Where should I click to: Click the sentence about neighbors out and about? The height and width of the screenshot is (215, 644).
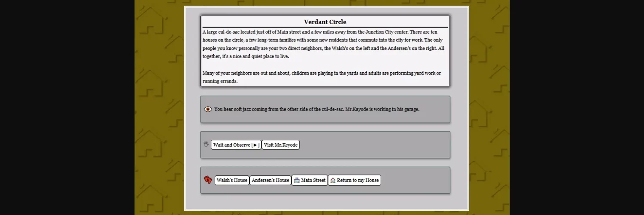coord(322,77)
